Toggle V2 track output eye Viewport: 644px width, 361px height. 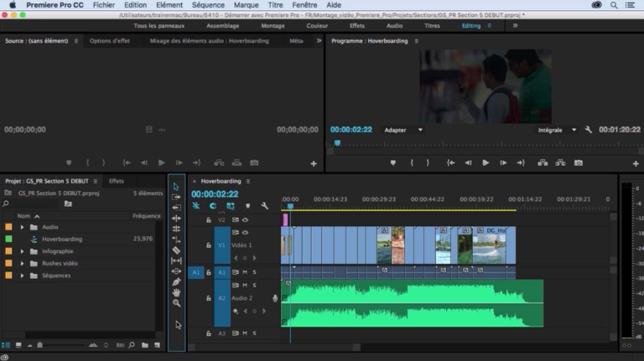(x=245, y=220)
